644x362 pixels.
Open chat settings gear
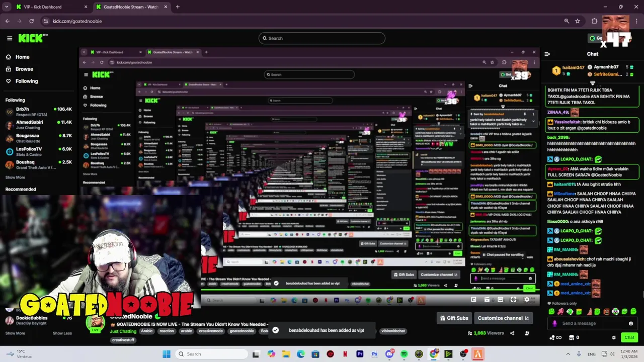pos(613,337)
